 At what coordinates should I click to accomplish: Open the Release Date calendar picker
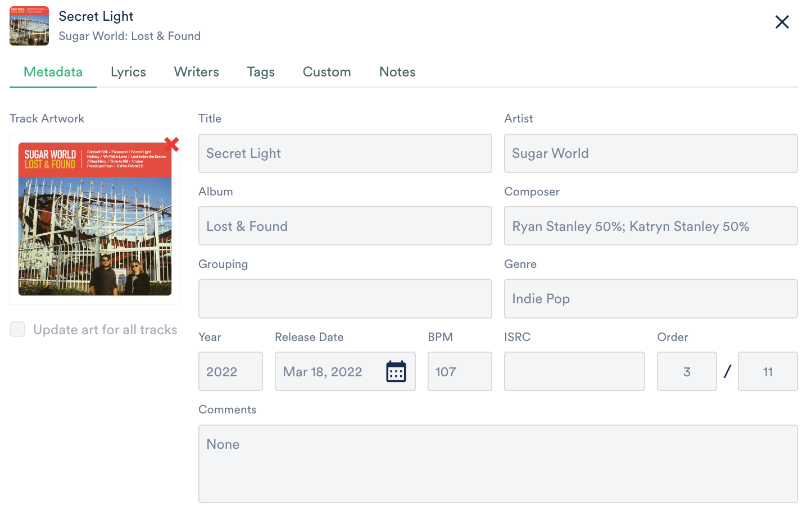pyautogui.click(x=396, y=372)
